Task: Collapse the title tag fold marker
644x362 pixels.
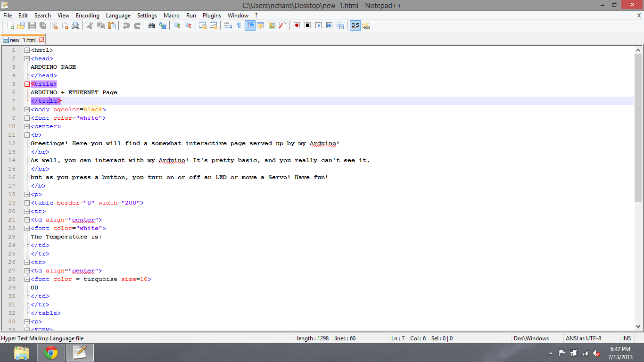Action: (27, 84)
